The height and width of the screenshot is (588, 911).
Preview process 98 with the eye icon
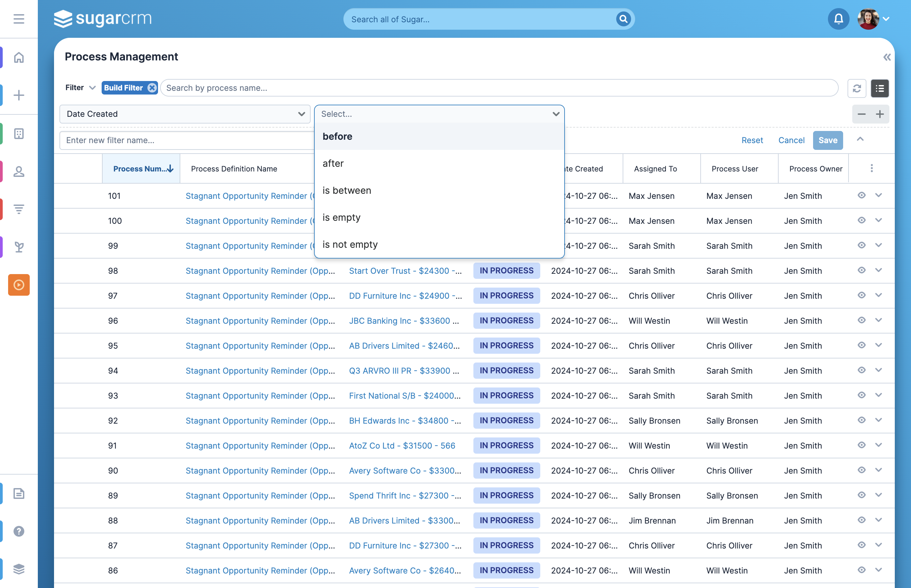point(861,270)
